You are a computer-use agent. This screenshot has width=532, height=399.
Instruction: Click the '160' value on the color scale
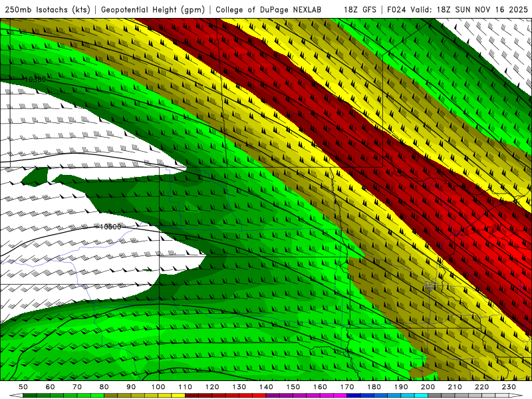pos(320,387)
